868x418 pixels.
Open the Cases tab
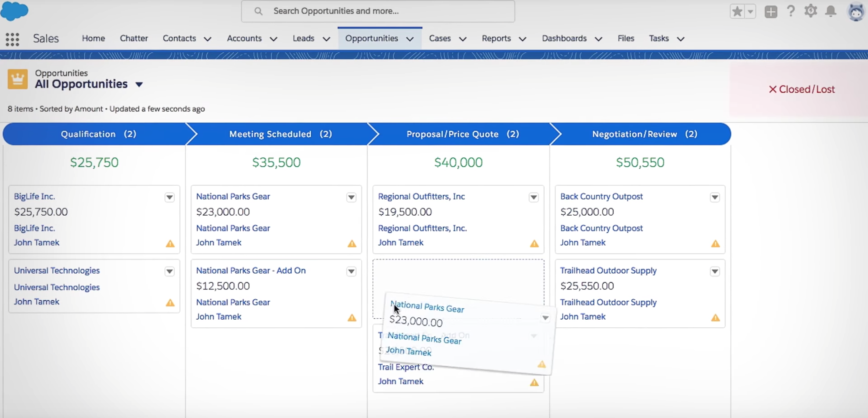tap(440, 38)
